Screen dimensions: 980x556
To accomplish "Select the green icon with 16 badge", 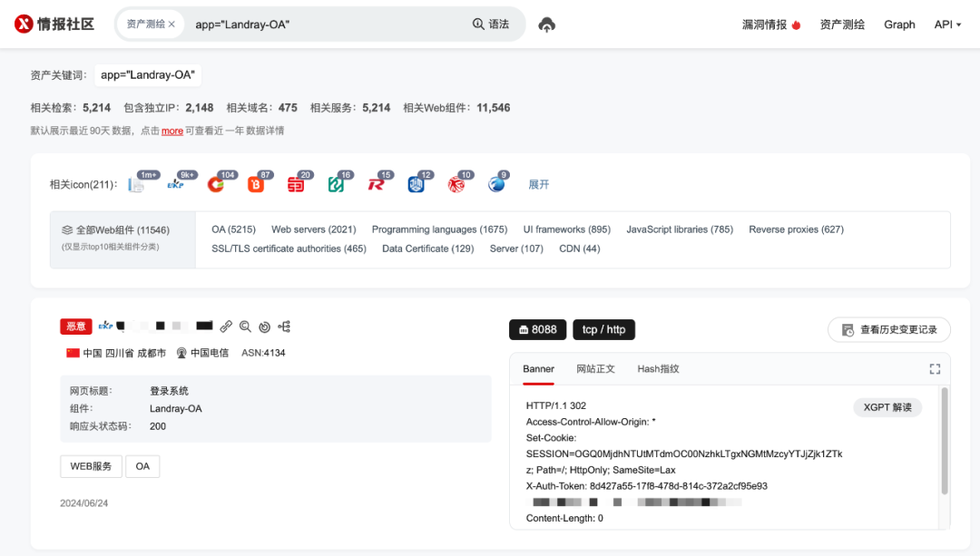I will click(x=336, y=184).
